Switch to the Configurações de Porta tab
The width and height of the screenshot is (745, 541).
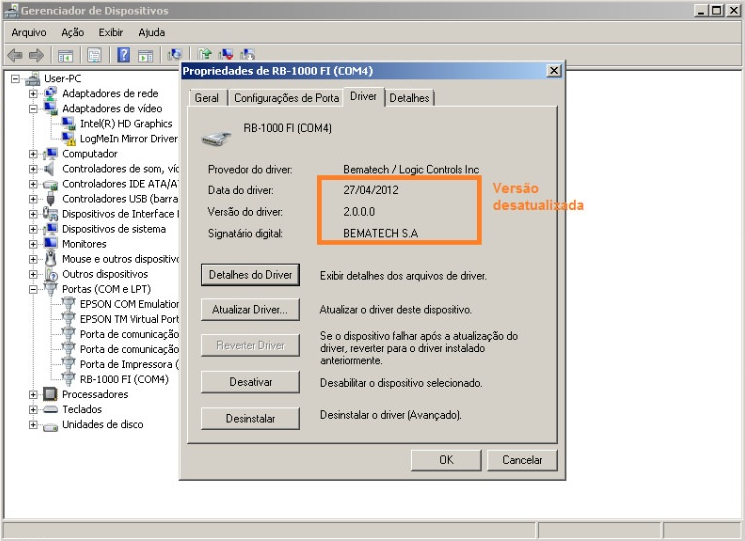click(x=286, y=98)
